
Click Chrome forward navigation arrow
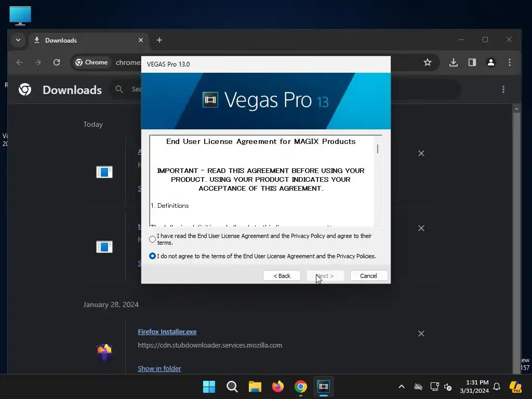click(38, 62)
